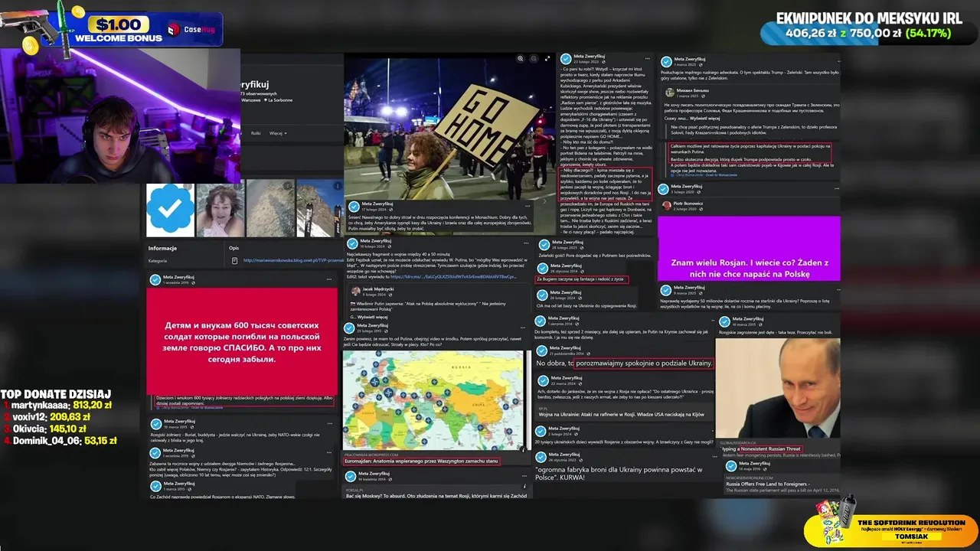Open options menu of 17 lutego 2024 post
This screenshot has width=980, height=551.
point(527,206)
